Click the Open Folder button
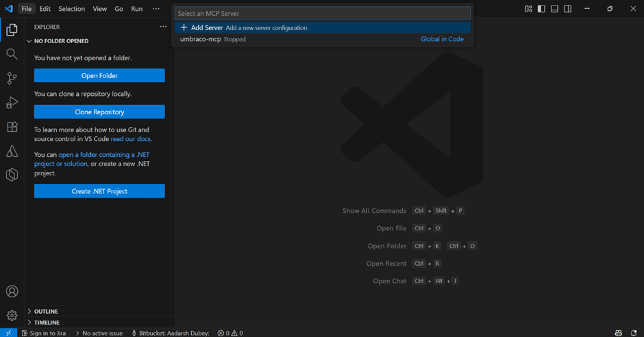Image resolution: width=644 pixels, height=337 pixels. [x=99, y=75]
